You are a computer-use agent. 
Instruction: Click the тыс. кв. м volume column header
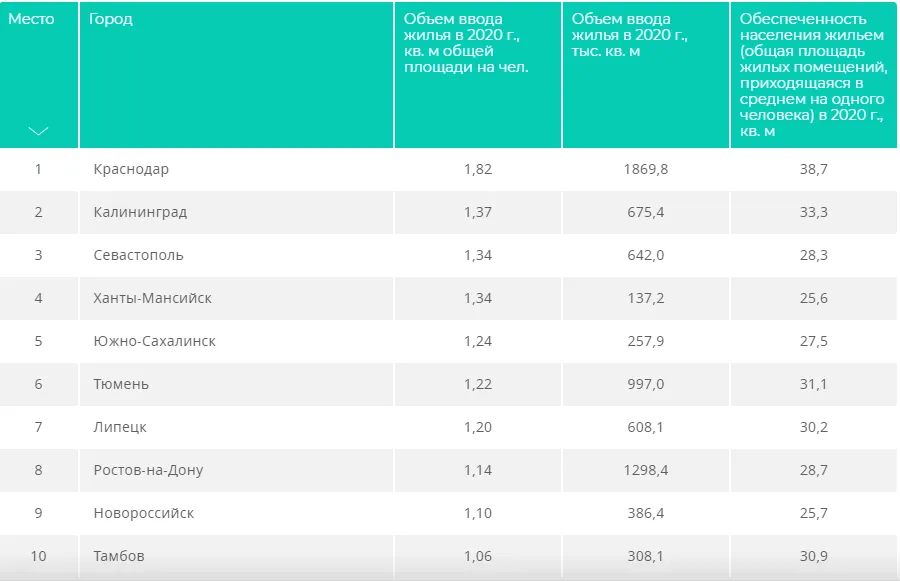(x=629, y=35)
